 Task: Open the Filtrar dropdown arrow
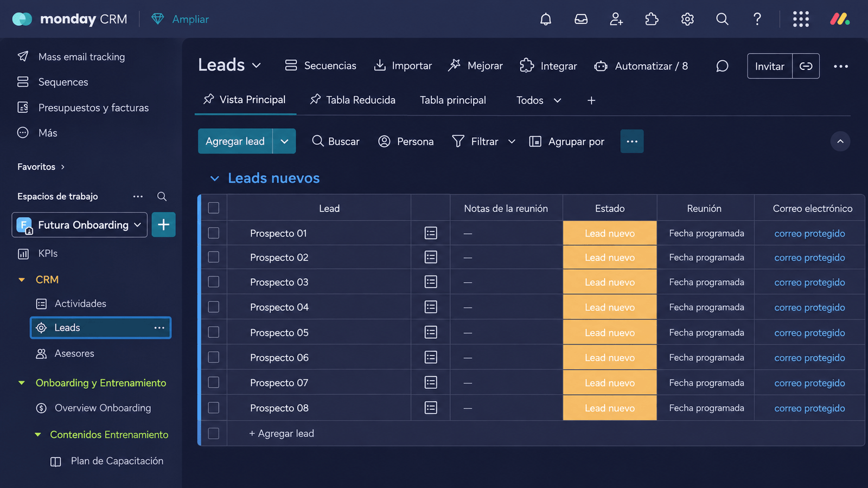(512, 142)
